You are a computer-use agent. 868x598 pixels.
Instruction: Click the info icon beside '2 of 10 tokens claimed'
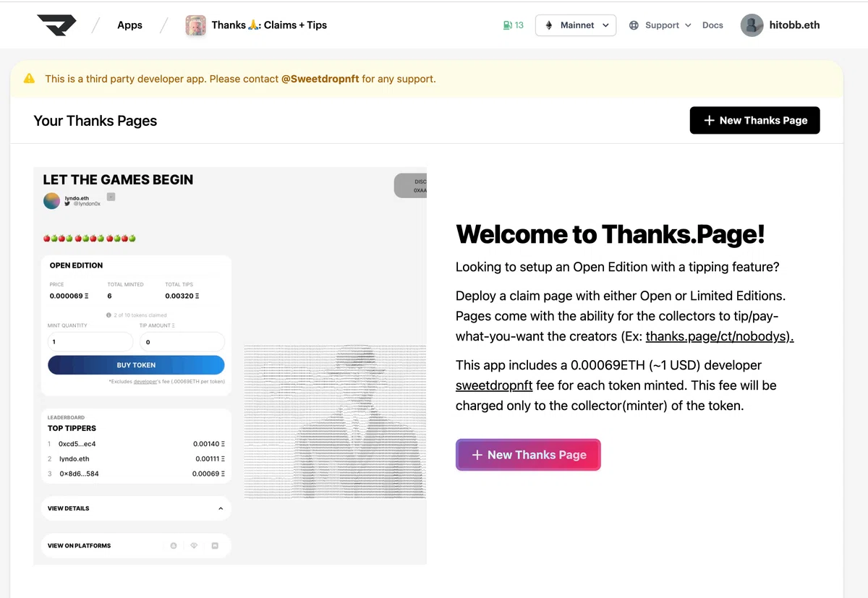click(x=109, y=315)
